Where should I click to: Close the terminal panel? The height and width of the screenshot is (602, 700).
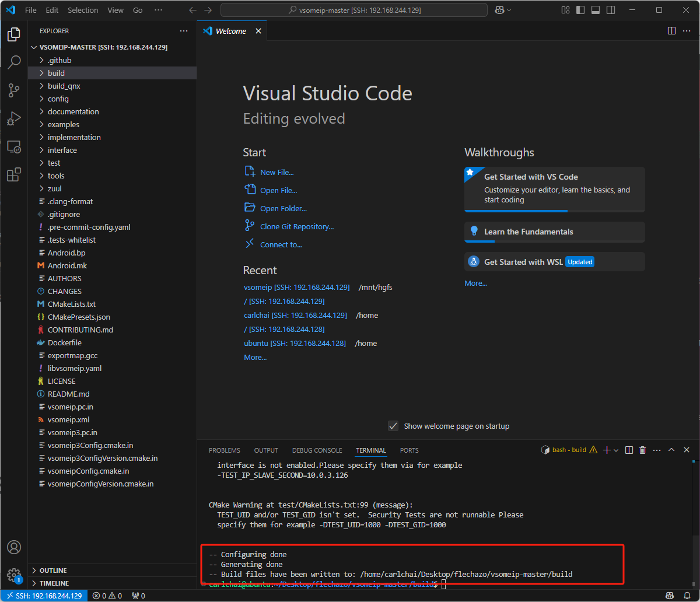point(687,450)
